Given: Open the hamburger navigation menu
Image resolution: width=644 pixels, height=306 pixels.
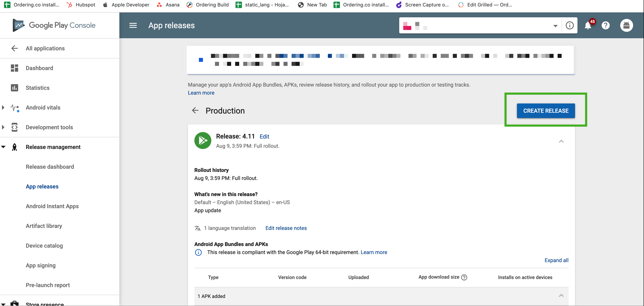Looking at the screenshot, I should pyautogui.click(x=133, y=25).
